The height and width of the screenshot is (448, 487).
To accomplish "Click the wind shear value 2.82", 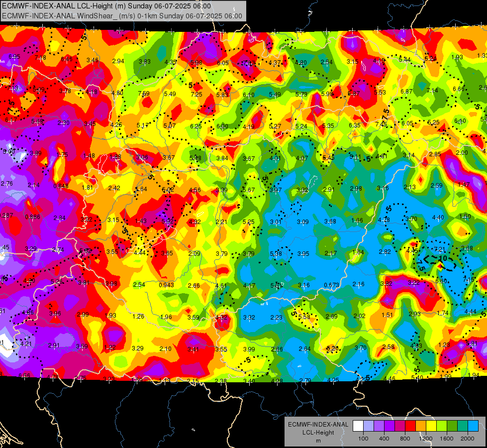I will 385,252.
